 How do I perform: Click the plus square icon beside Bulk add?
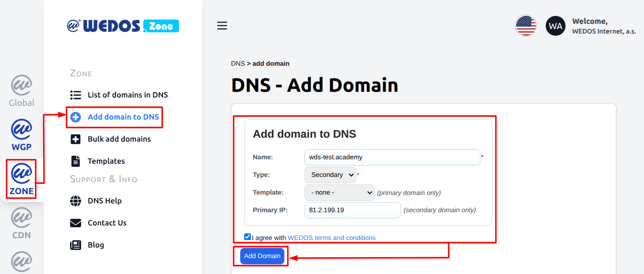click(x=75, y=139)
